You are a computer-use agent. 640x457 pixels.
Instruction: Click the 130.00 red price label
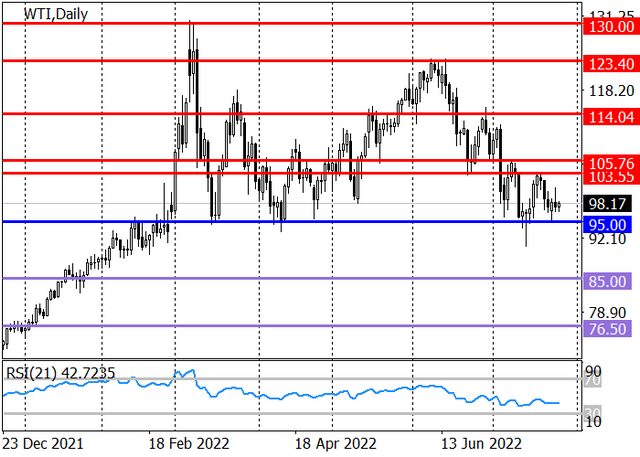pos(611,27)
